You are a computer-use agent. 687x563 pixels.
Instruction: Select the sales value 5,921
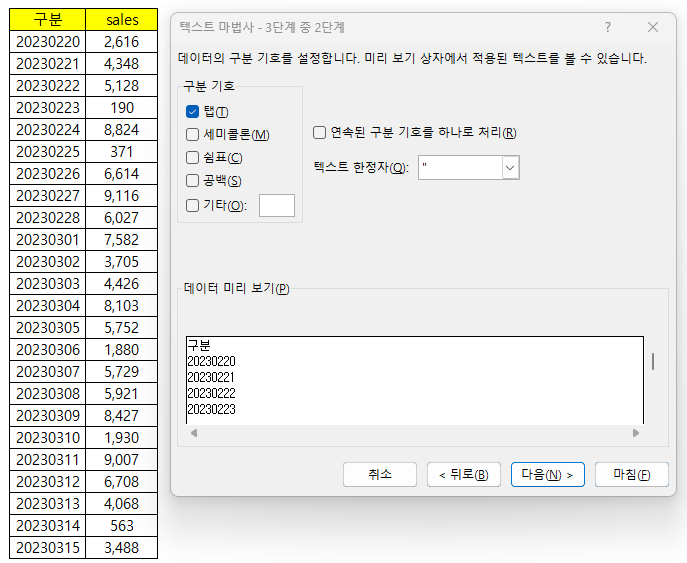click(122, 393)
